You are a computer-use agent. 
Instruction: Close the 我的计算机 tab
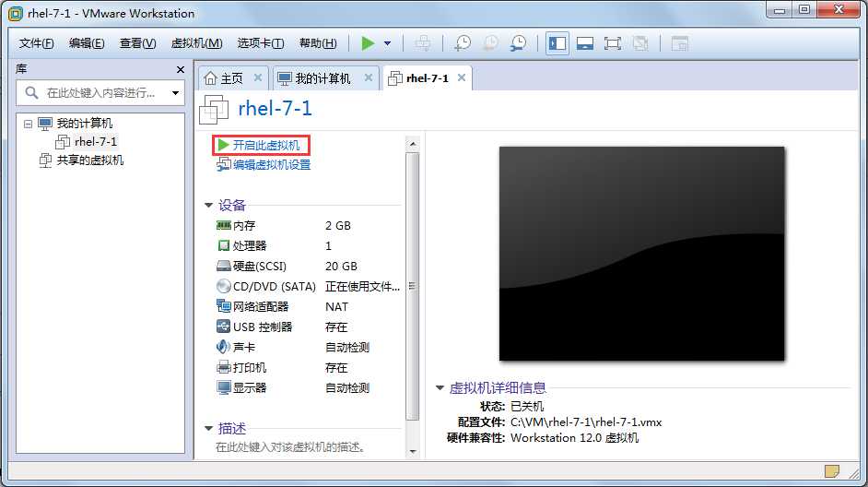coord(369,77)
